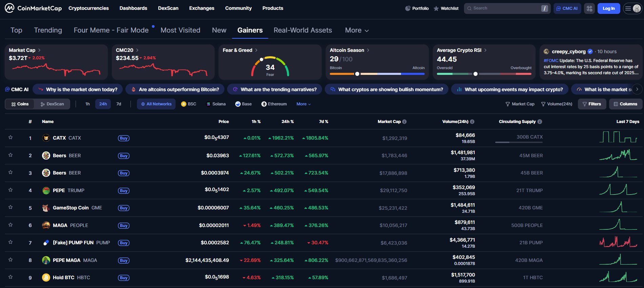Click the Market Cap info icon
The height and width of the screenshot is (288, 644).
(404, 122)
